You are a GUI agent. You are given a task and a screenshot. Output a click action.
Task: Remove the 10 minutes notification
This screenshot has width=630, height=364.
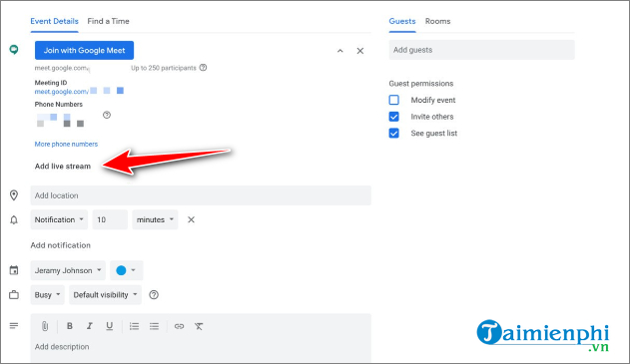[x=192, y=219]
